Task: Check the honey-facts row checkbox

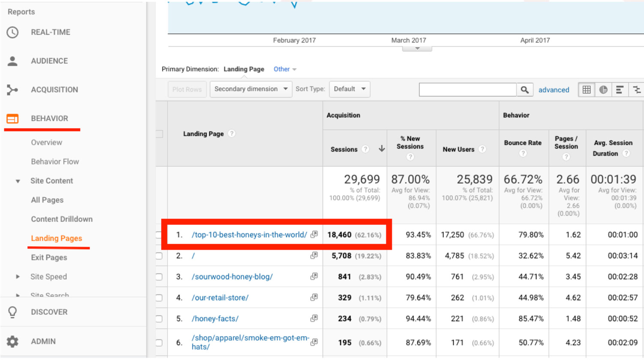Action: pyautogui.click(x=159, y=319)
